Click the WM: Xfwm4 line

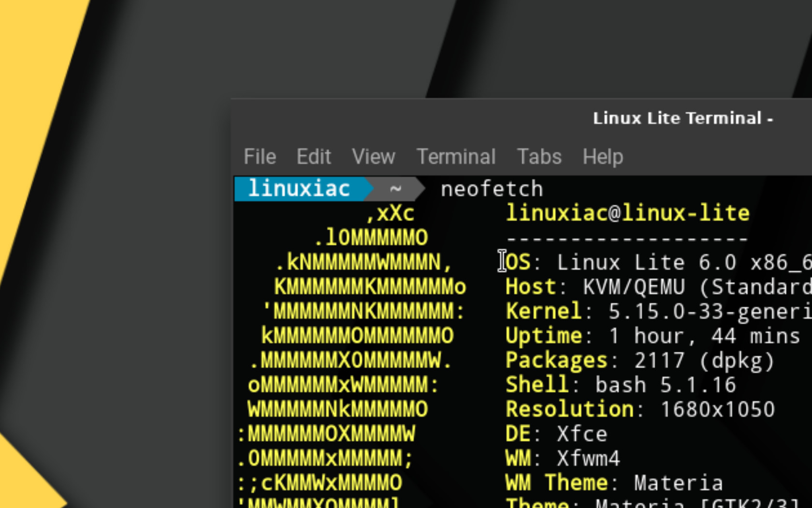tap(563, 459)
